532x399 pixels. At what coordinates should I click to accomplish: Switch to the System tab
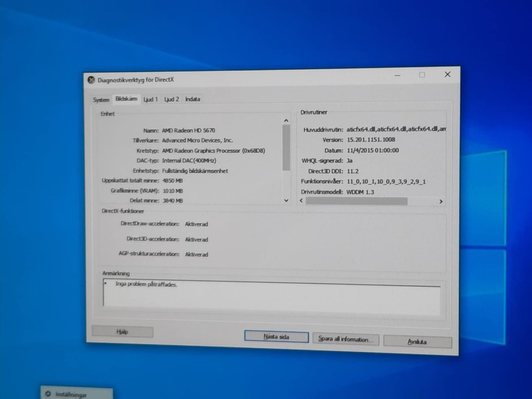pos(101,100)
